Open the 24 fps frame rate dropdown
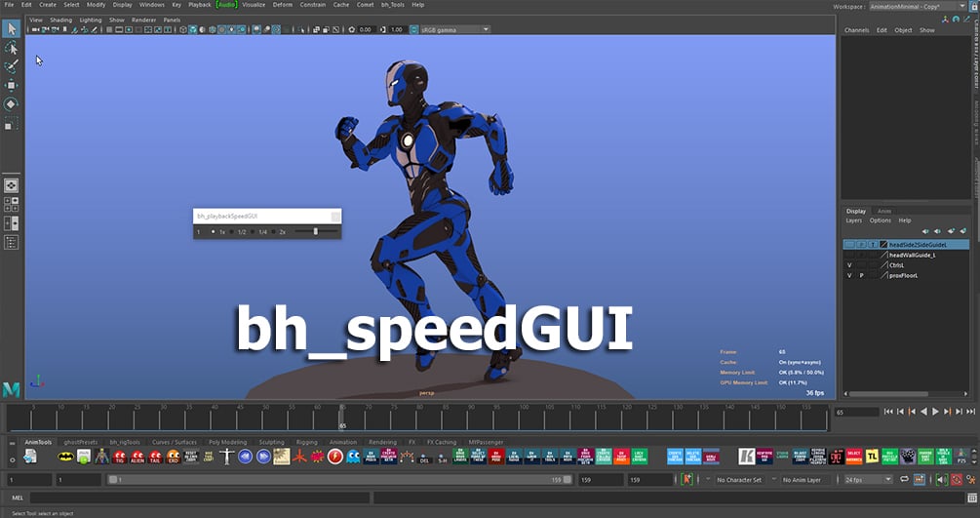980x518 pixels. (x=868, y=480)
